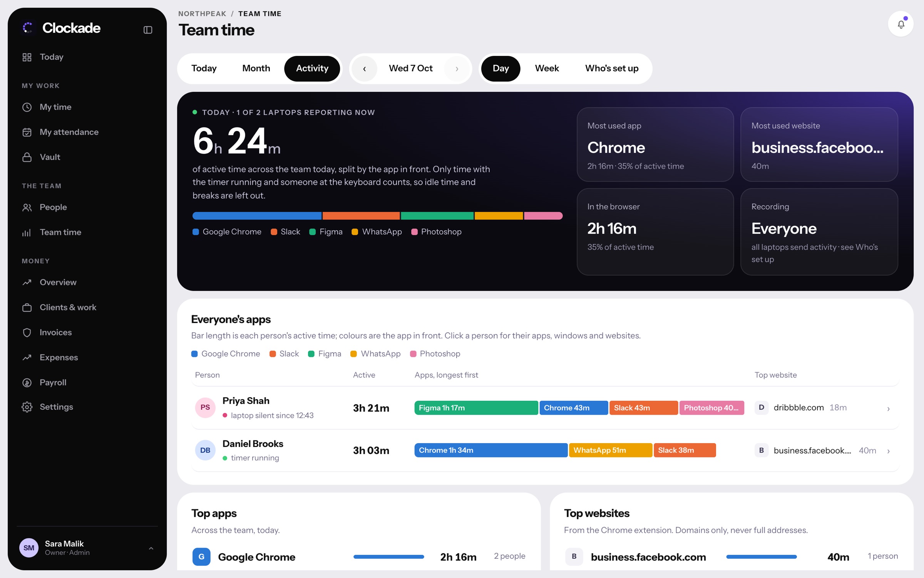Click the NORTHPEAK breadcrumb link
This screenshot has width=924, height=578.
[202, 14]
